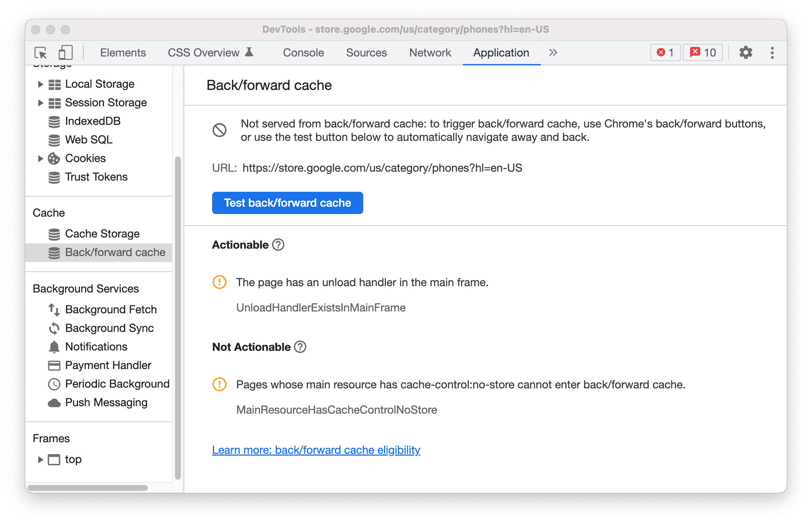Click the Web SQL icon in sidebar

tap(55, 139)
